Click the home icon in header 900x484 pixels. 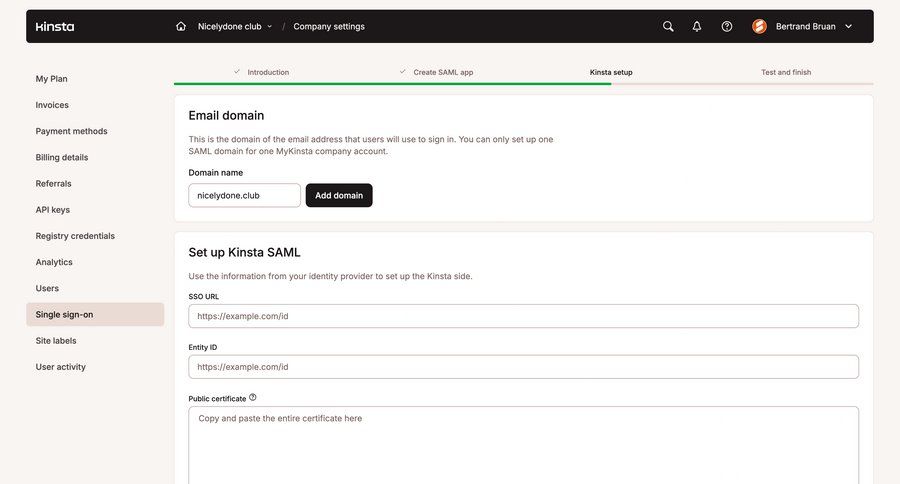pyautogui.click(x=181, y=26)
